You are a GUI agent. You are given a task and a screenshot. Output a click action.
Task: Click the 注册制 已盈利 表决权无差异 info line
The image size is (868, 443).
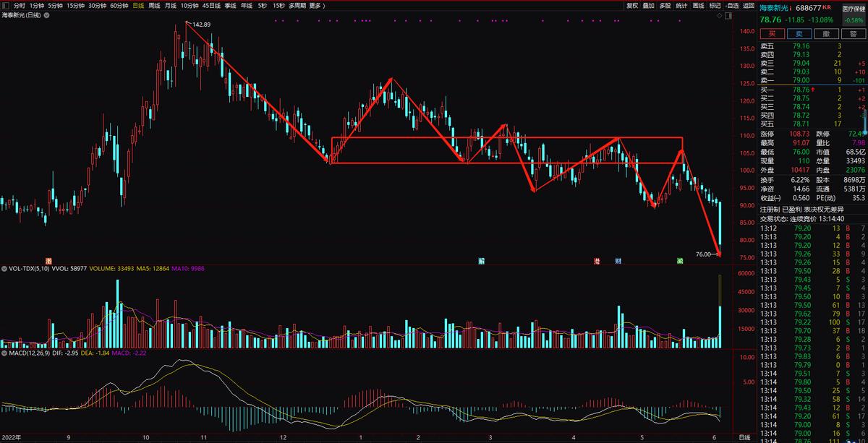click(802, 208)
